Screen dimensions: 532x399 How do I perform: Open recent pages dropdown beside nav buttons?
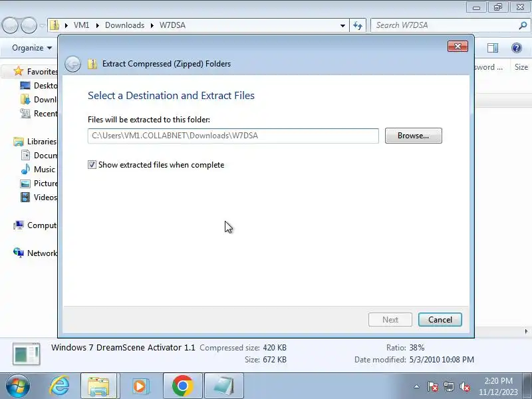42,25
